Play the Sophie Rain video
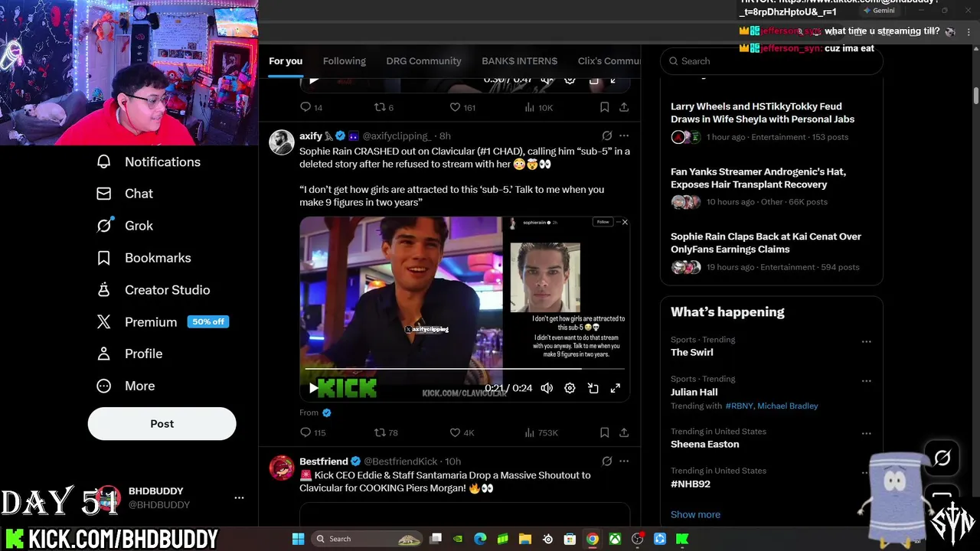Image resolution: width=980 pixels, height=551 pixels. tap(313, 388)
